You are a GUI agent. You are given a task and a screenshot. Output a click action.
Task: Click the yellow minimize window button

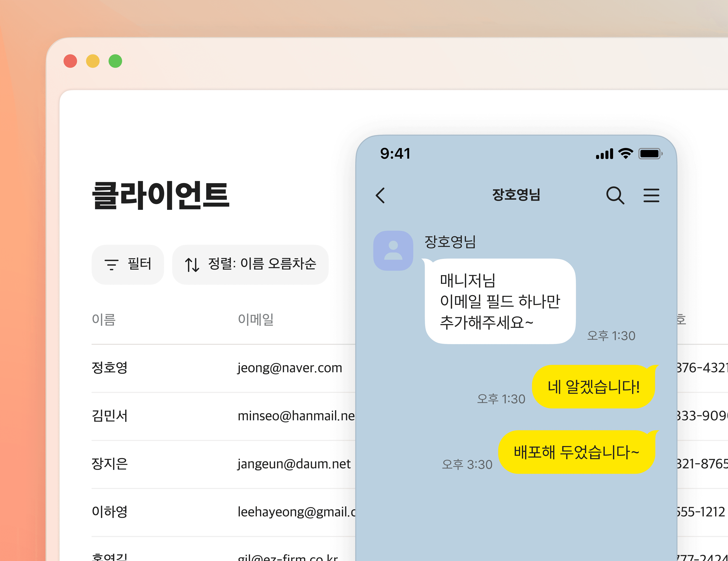93,61
